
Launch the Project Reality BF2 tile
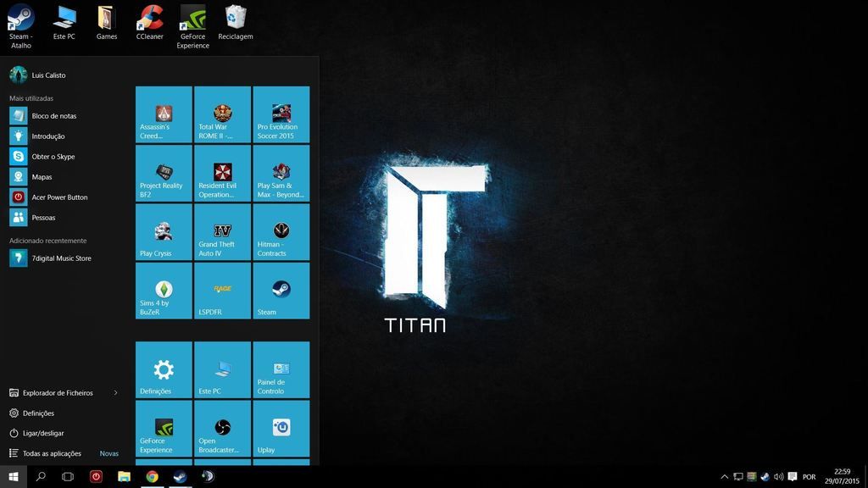[164, 173]
